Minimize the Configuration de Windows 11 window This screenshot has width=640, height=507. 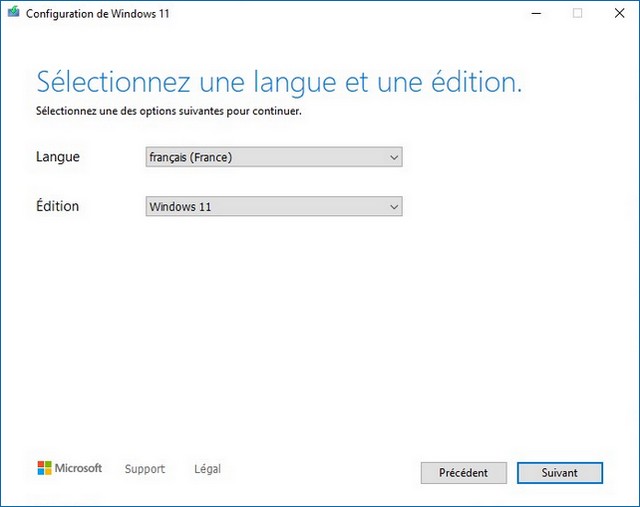[x=531, y=13]
